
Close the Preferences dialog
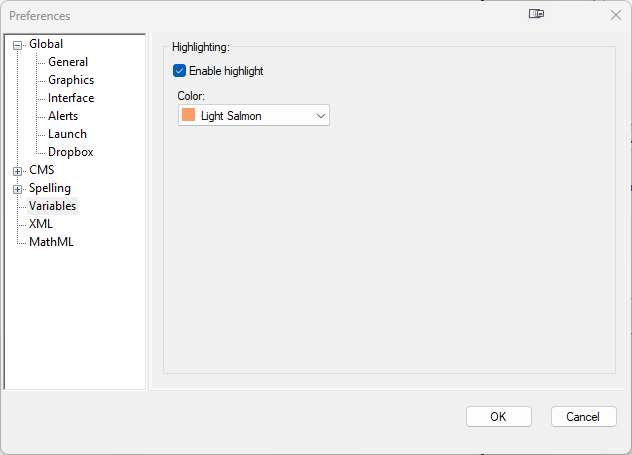[615, 15]
